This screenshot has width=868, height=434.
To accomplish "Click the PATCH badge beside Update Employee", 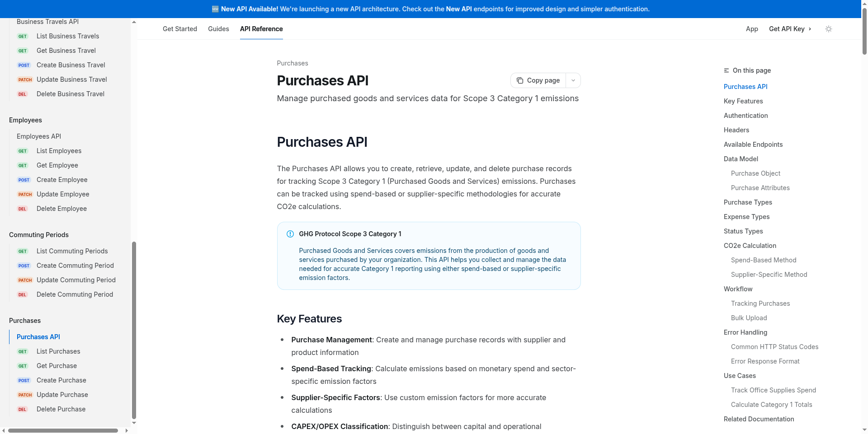I will click(x=25, y=194).
